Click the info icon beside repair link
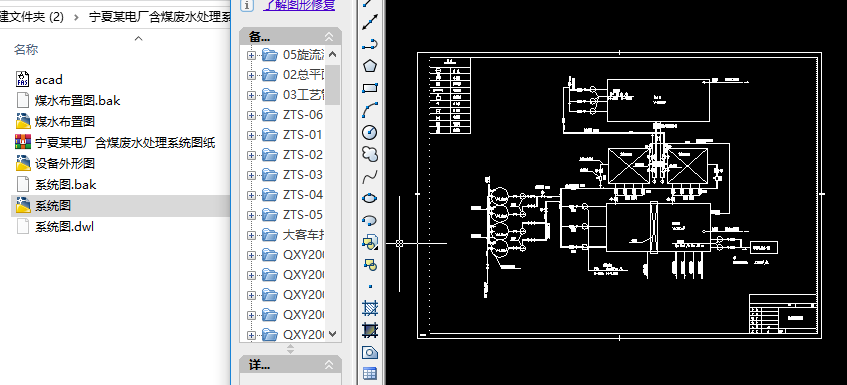Image resolution: width=847 pixels, height=385 pixels. pyautogui.click(x=247, y=5)
